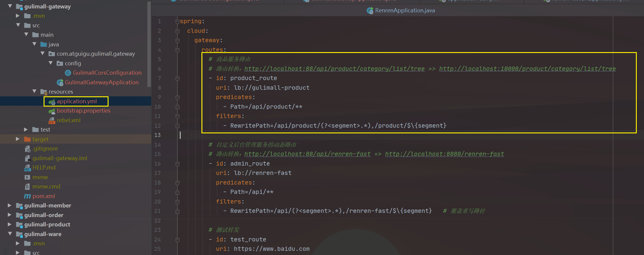
Task: Click the RenrenApplication.java tab icon
Action: coord(370,11)
